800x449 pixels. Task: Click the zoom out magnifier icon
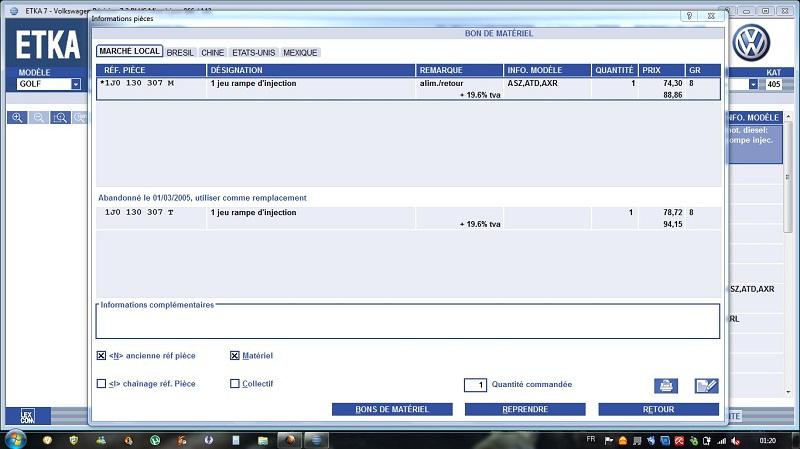(38, 118)
